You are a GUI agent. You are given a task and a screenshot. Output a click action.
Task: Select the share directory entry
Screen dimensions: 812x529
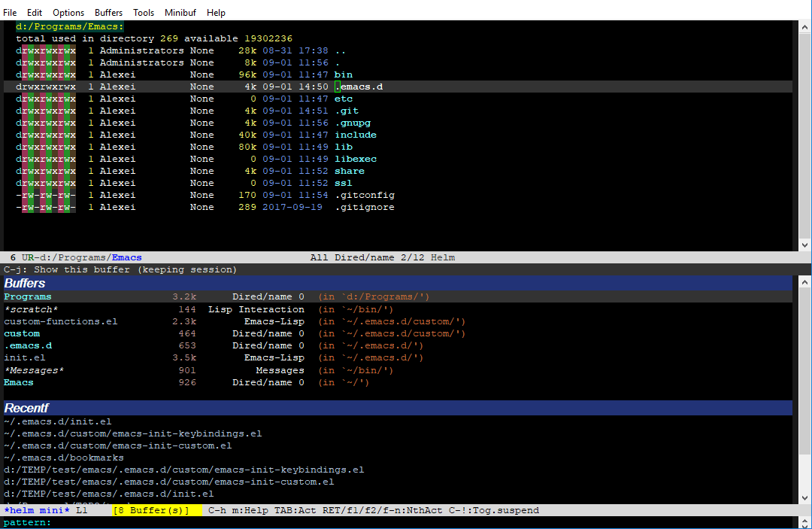(x=350, y=171)
